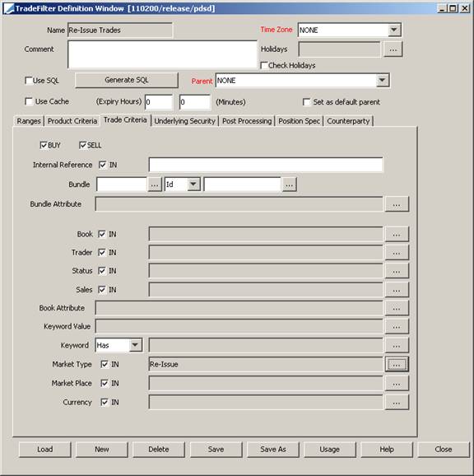The image size is (474, 476).
Task: Open Currency ellipsis chooser
Action: [x=397, y=402]
